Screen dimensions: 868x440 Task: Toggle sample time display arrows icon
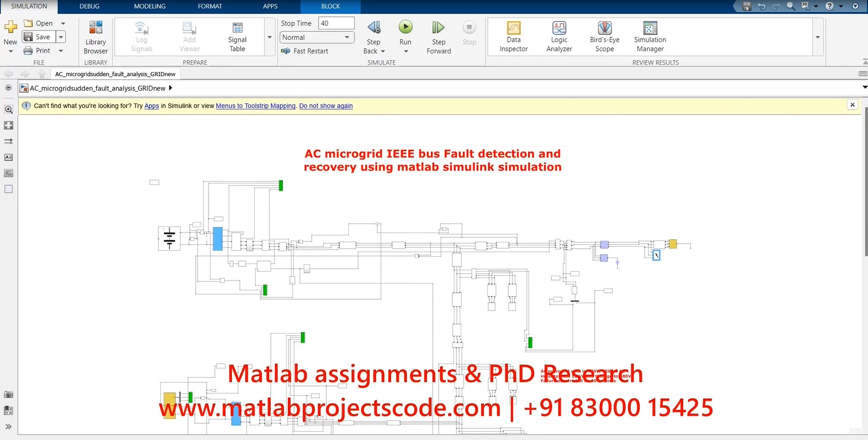pos(8,141)
